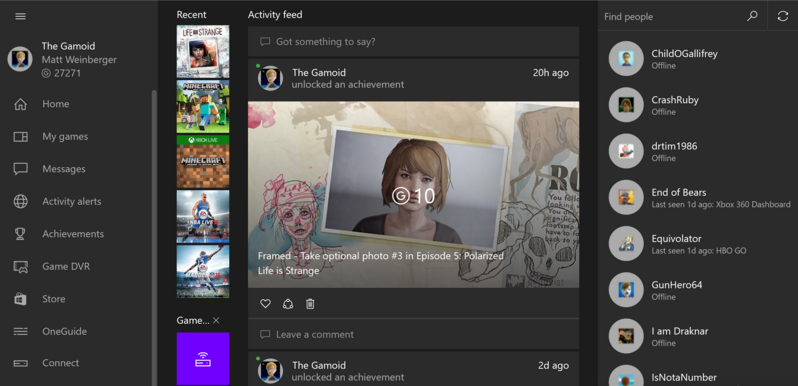Open the Achievements trophy icon
Viewport: 798px width, 386px height.
20,234
